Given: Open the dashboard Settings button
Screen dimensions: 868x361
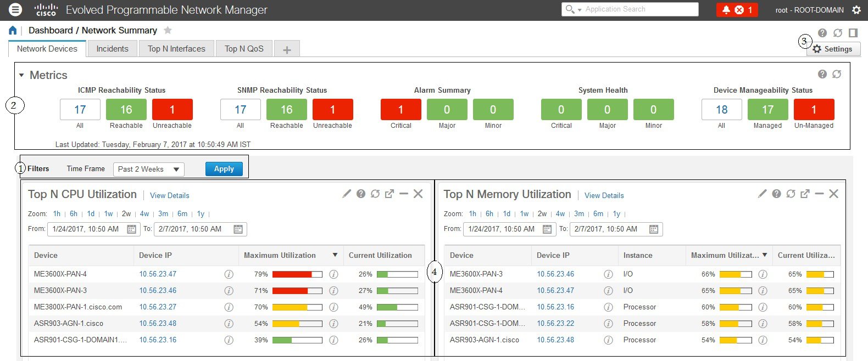Looking at the screenshot, I should (x=833, y=49).
